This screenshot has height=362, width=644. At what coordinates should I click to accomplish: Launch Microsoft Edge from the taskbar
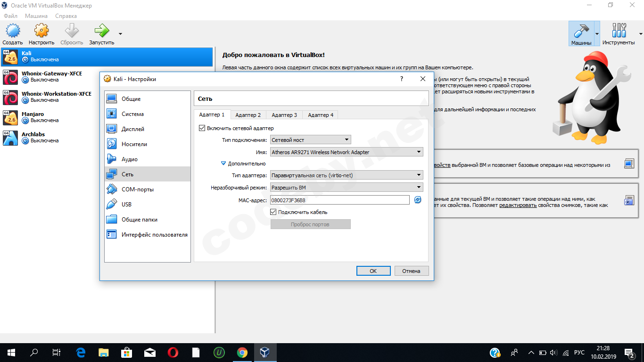pos(81,353)
